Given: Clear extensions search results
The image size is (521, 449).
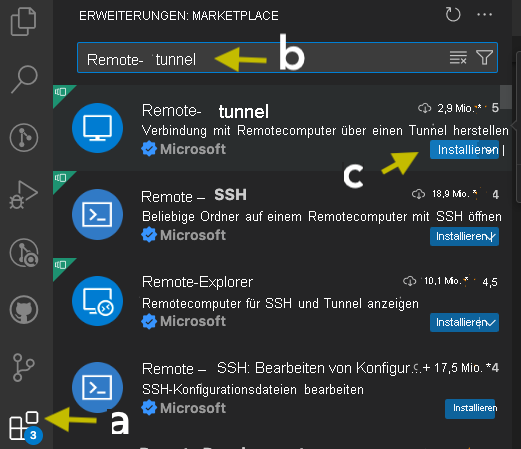Looking at the screenshot, I should point(458,58).
